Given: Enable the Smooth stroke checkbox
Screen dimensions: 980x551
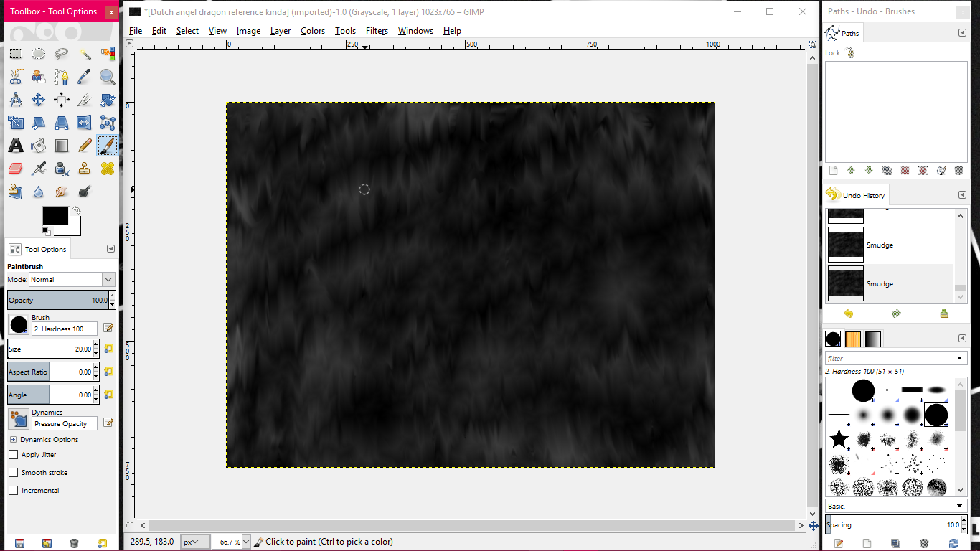Looking at the screenshot, I should [x=13, y=473].
